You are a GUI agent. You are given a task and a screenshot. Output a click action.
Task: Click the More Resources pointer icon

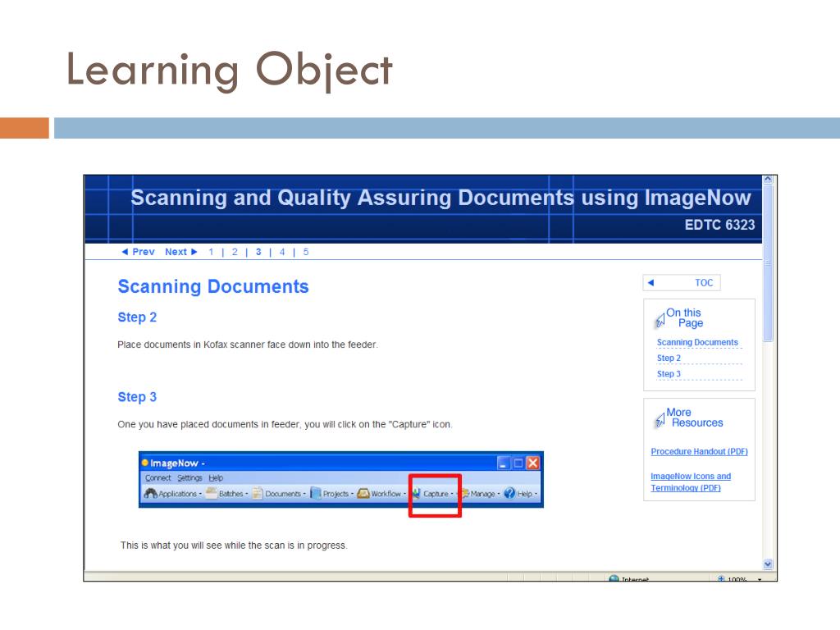[x=660, y=421]
